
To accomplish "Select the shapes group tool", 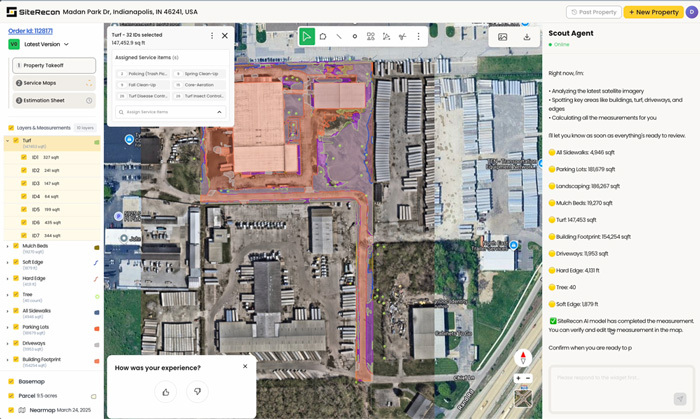I will click(x=371, y=37).
